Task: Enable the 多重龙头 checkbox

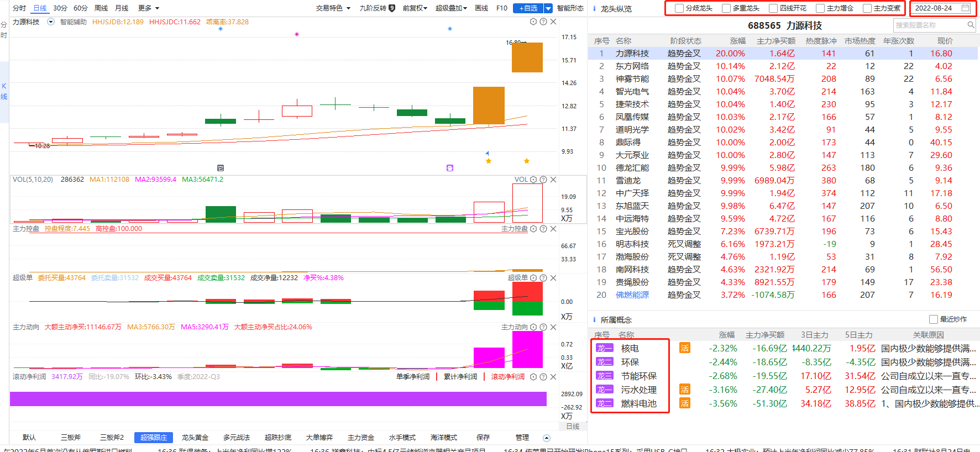Action: tap(726, 8)
